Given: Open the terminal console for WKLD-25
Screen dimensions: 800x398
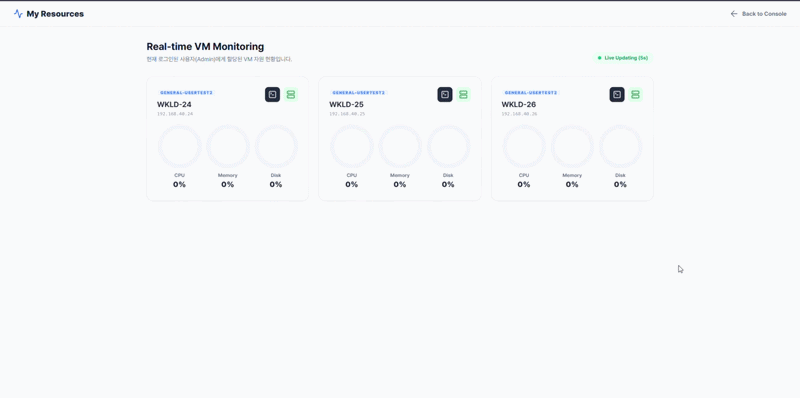Looking at the screenshot, I should (445, 94).
